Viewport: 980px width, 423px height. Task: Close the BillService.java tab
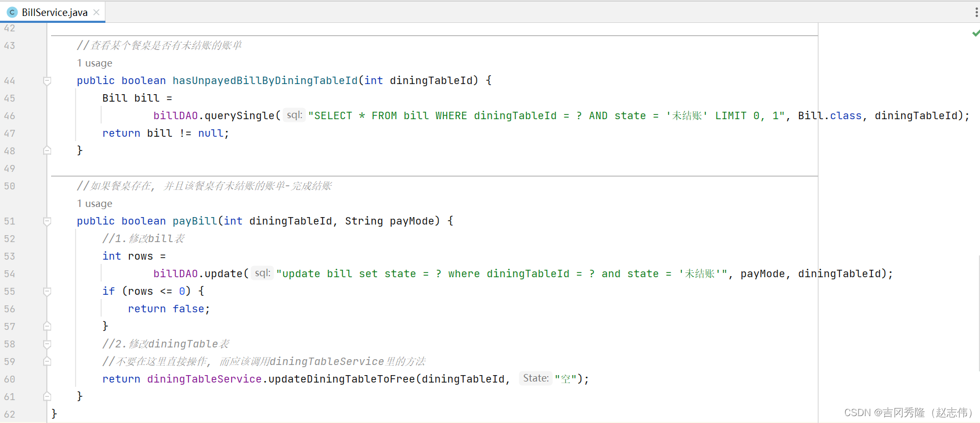(x=96, y=12)
